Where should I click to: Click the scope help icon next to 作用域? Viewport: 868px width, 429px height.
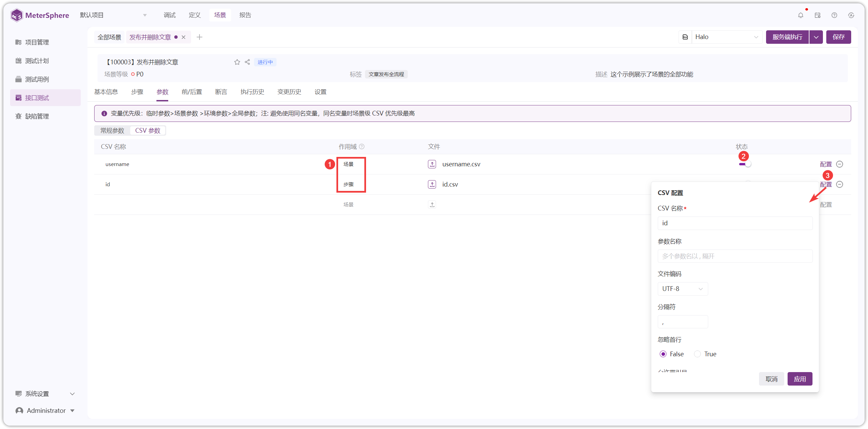click(x=362, y=147)
